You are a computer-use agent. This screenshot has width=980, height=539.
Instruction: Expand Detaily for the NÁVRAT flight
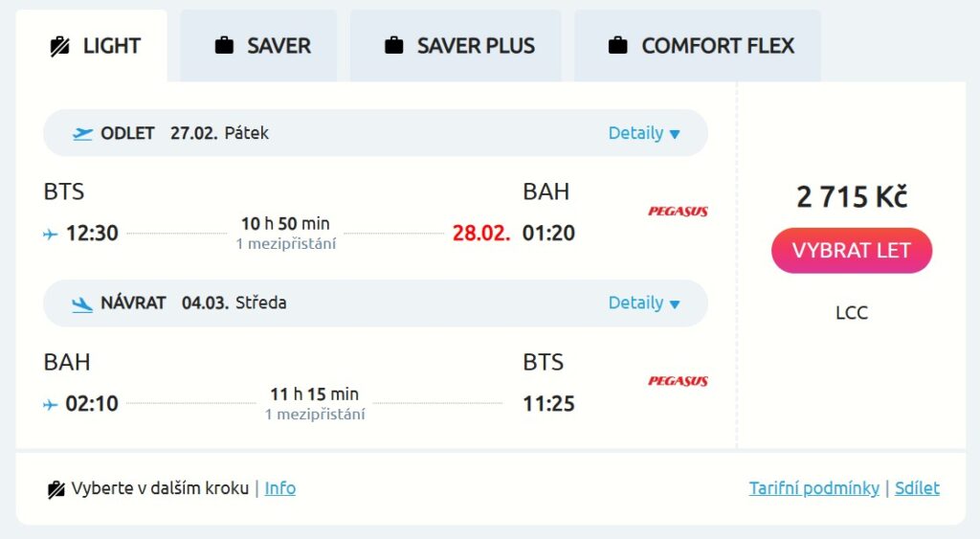coord(644,303)
